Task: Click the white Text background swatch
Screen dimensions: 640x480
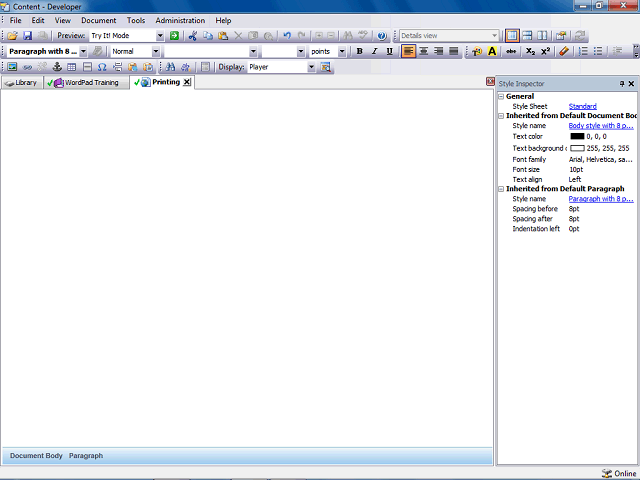Action: point(577,148)
